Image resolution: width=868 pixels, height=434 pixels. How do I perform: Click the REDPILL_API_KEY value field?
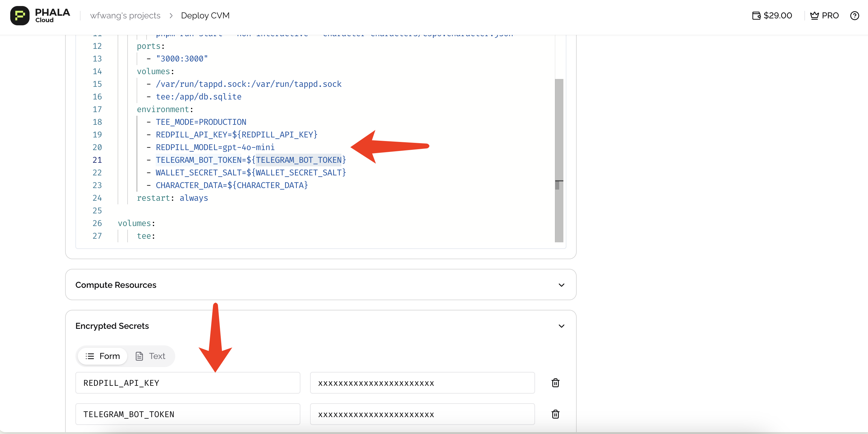point(422,383)
